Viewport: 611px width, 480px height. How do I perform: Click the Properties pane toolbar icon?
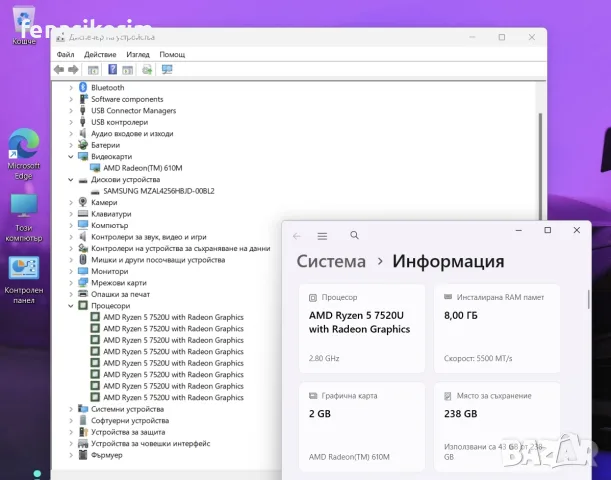127,70
